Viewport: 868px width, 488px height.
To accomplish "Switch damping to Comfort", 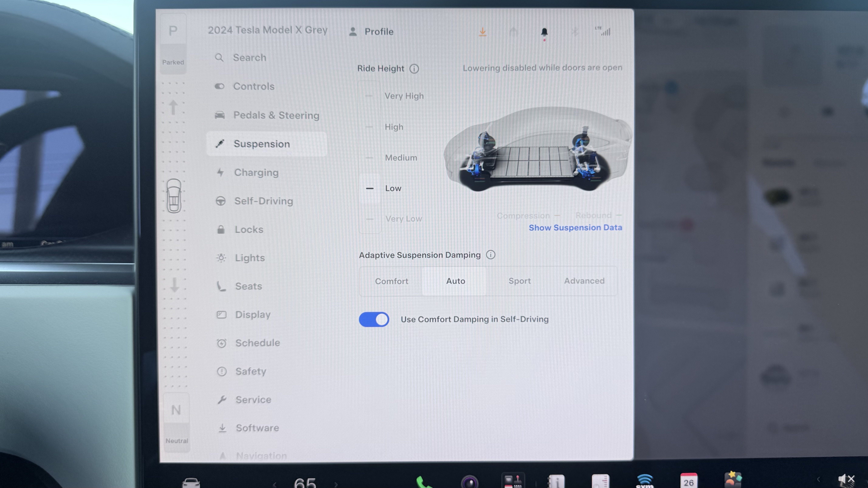I will pyautogui.click(x=392, y=281).
